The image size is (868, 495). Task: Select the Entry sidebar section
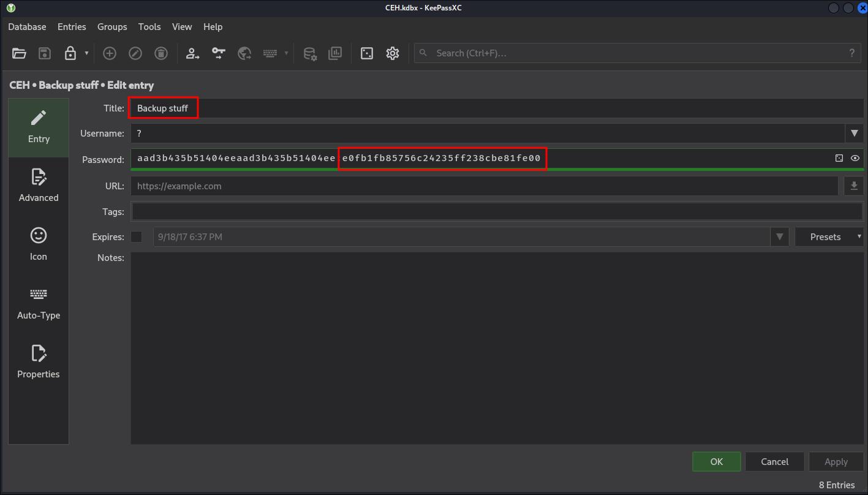pyautogui.click(x=39, y=127)
